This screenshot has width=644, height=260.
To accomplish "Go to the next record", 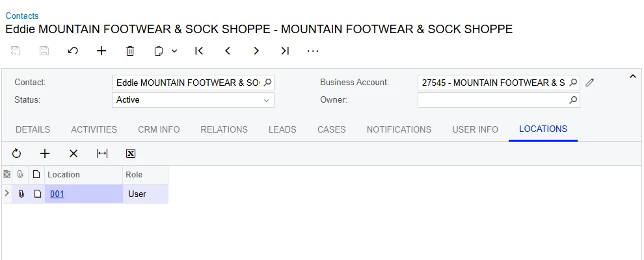I will click(x=256, y=51).
